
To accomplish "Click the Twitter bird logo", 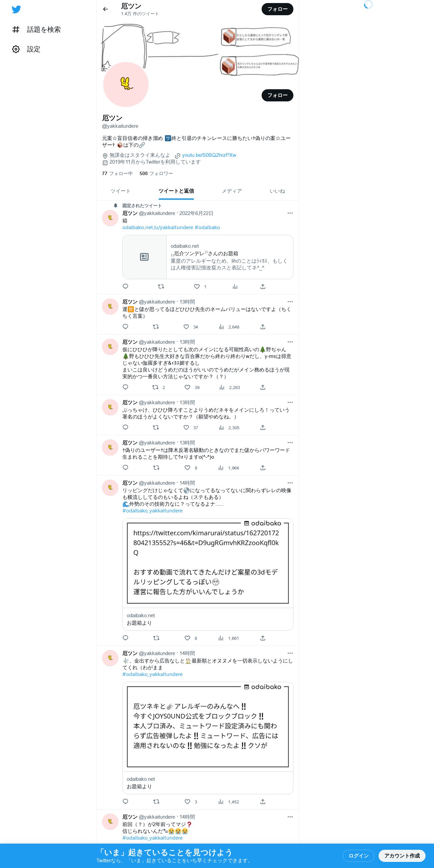I will pos(16,9).
